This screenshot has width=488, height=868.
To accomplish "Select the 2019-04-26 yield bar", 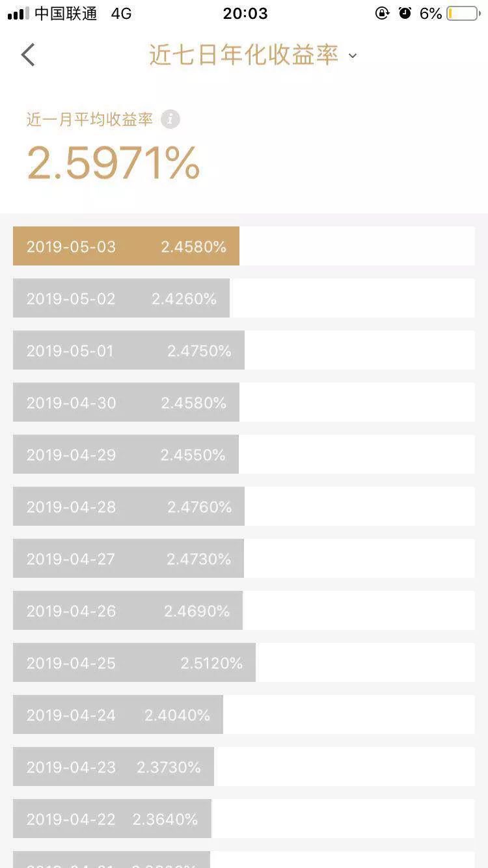I will [128, 610].
